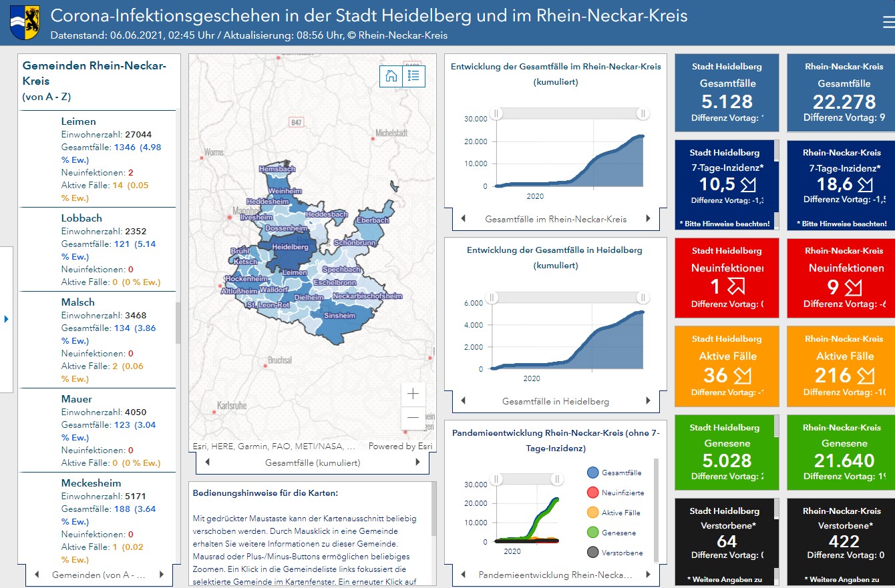
Task: Click the map home extent button
Action: coord(391,76)
